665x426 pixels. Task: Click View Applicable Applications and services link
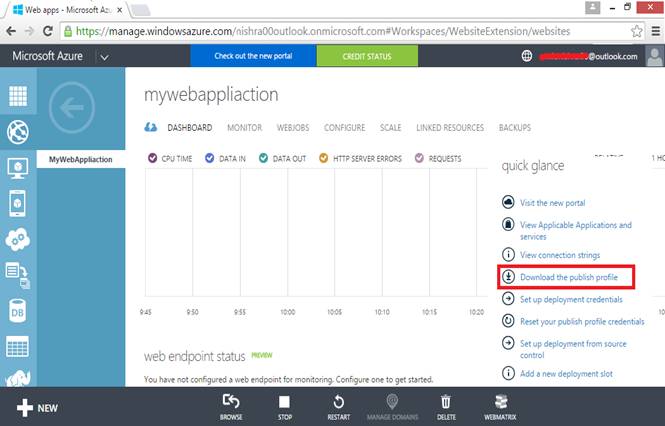point(576,230)
